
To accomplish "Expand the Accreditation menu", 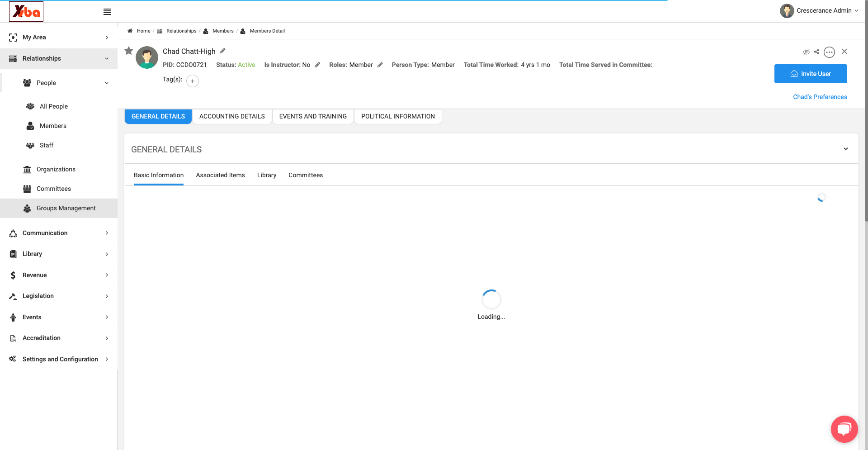I will (x=59, y=338).
